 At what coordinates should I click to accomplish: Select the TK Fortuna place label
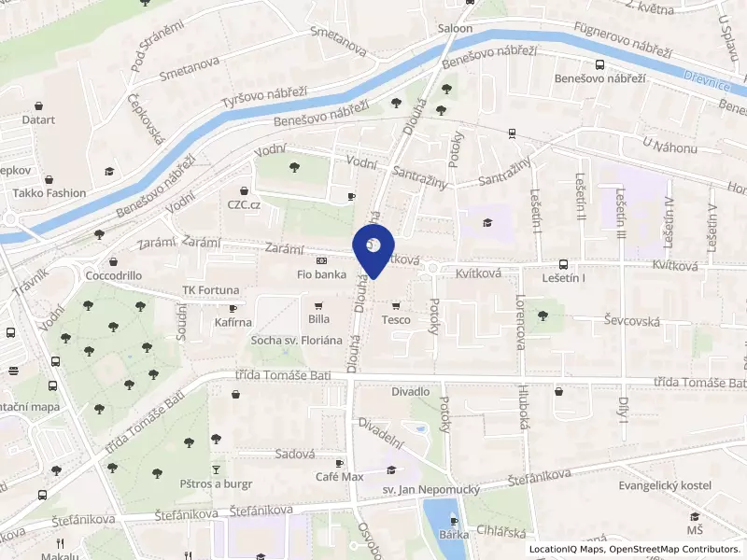tap(211, 290)
